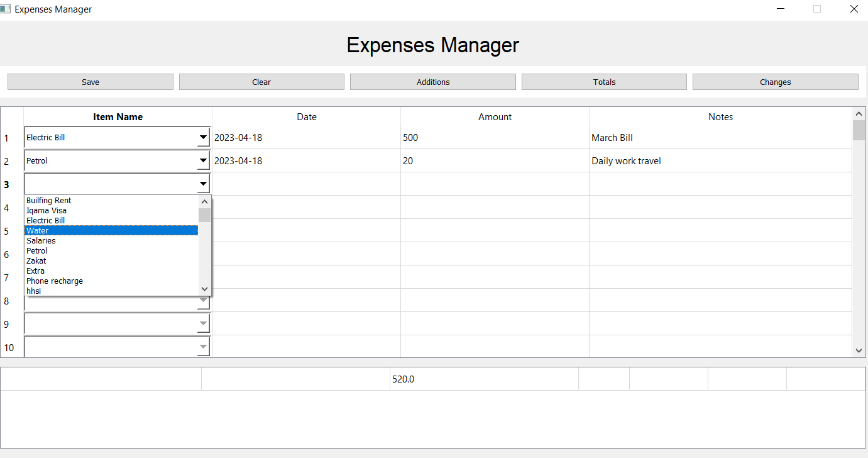Collapse the row 3 item dropdown arrow

pos(203,184)
